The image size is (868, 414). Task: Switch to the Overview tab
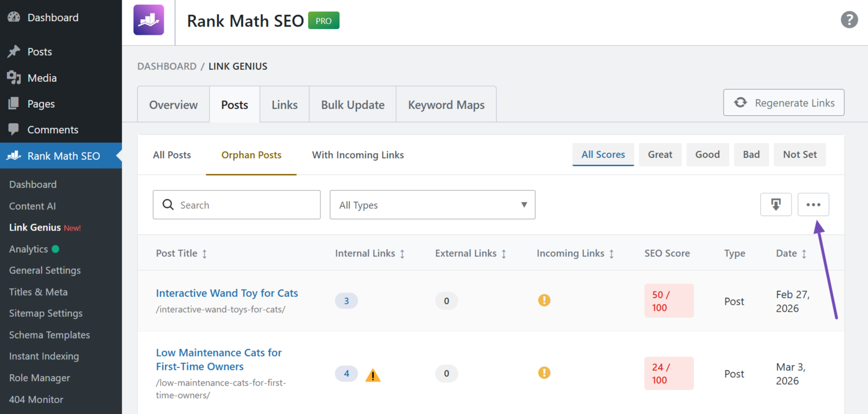pyautogui.click(x=174, y=105)
